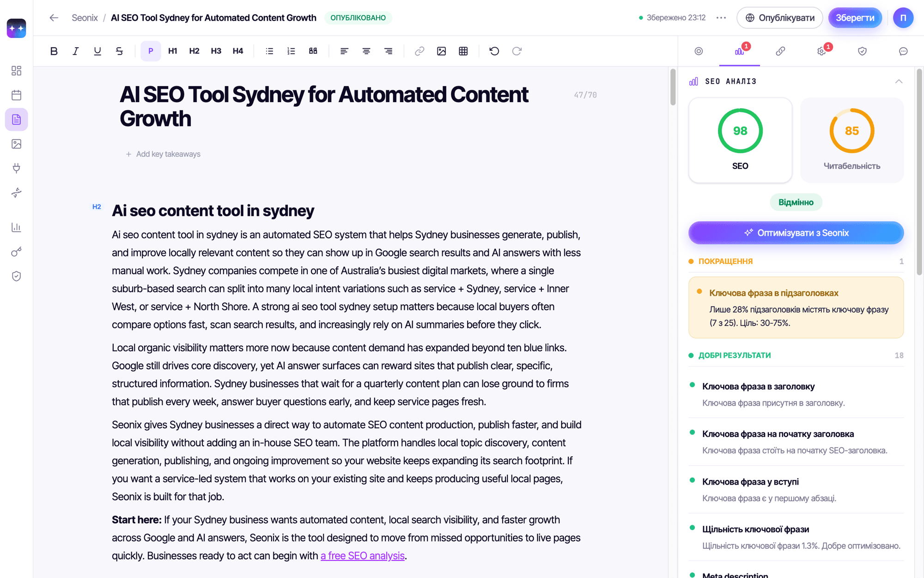The width and height of the screenshot is (924, 578).
Task: Click the Ключова фраза в заголовку result
Action: click(x=796, y=394)
